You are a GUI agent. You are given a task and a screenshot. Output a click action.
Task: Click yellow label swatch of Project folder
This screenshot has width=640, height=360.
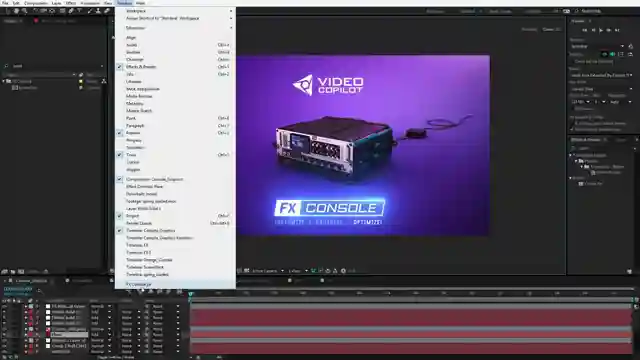pos(81,81)
